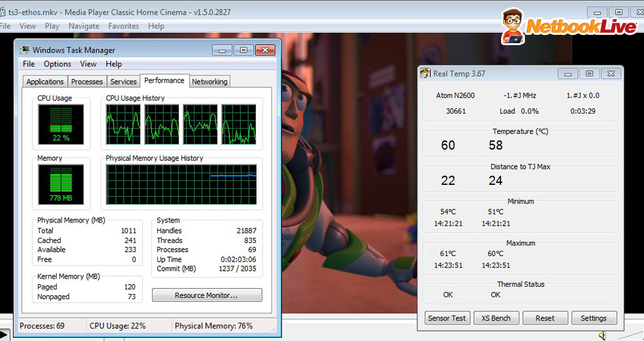Click the Maximum value 61°C
Screen dimensions: 644x341
tap(448, 254)
